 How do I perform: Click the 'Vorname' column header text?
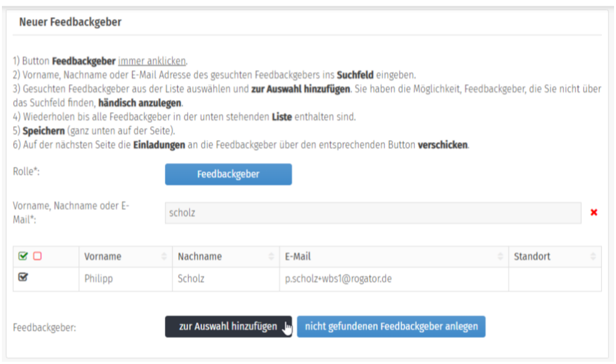pos(102,256)
